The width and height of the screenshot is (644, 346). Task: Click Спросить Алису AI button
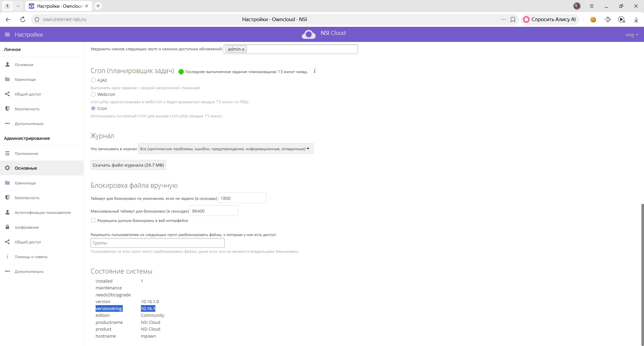[x=550, y=19]
